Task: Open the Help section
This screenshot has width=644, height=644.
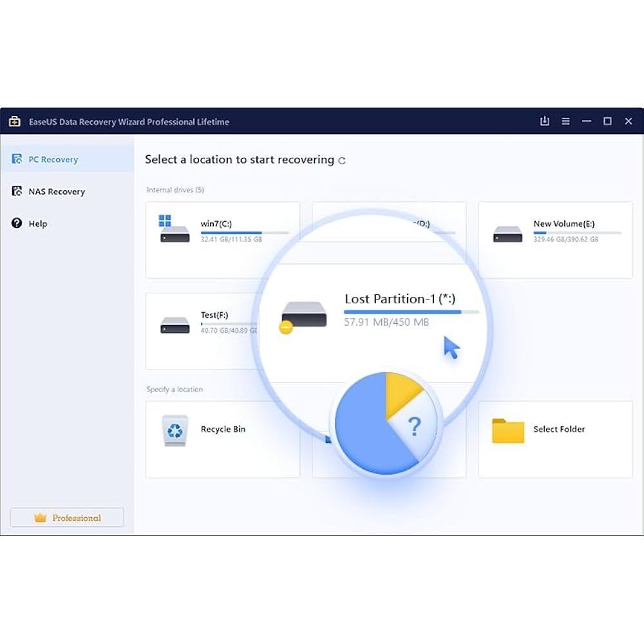Action: [x=67, y=223]
